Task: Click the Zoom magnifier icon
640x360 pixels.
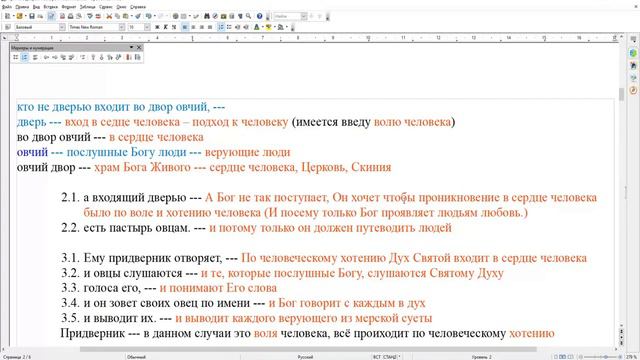Action: (248, 16)
